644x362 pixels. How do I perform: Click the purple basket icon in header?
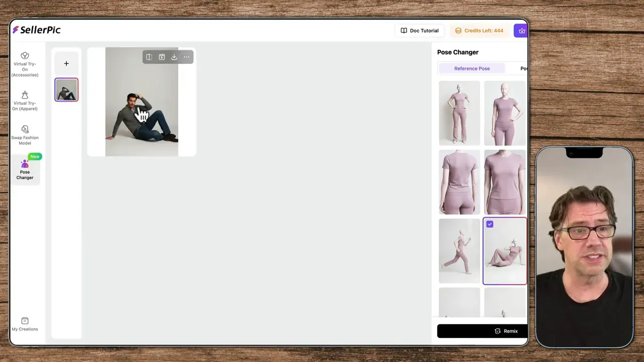(521, 31)
